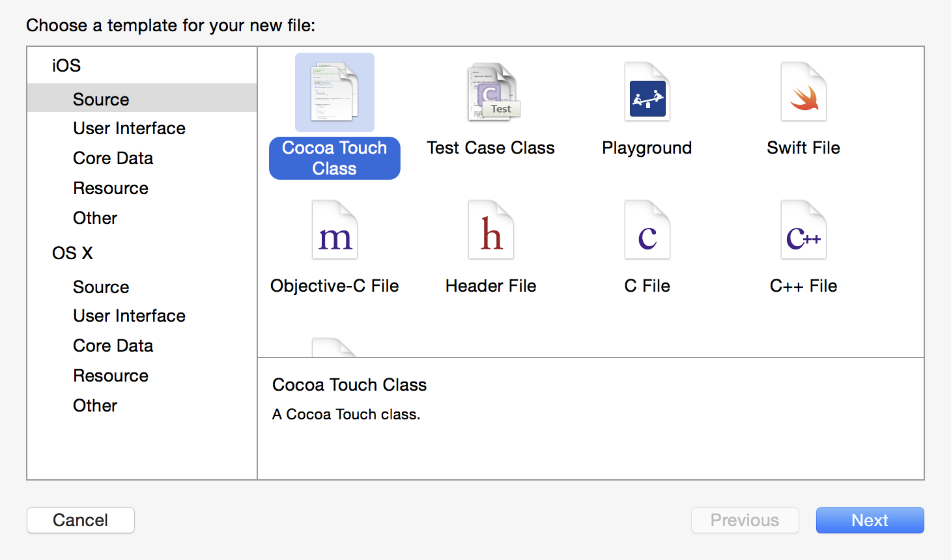Pick the C File template icon
951x560 pixels.
(x=647, y=230)
